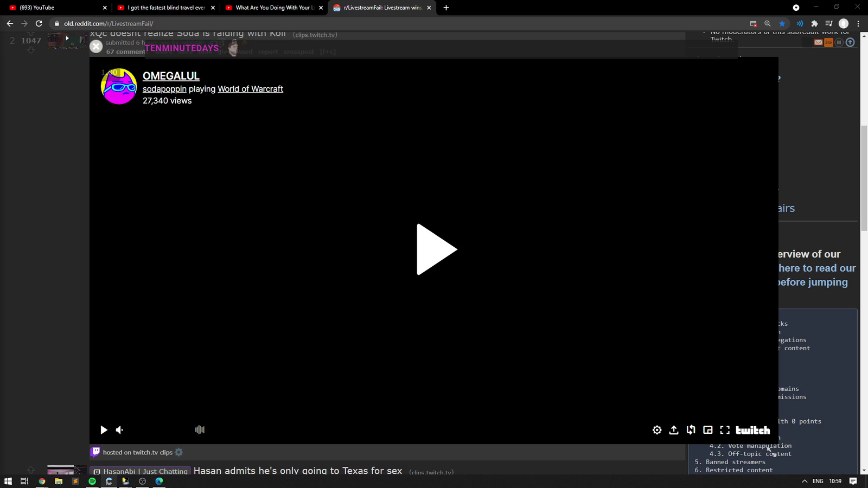Click the share upload icon in the player
The height and width of the screenshot is (488, 868).
674,430
